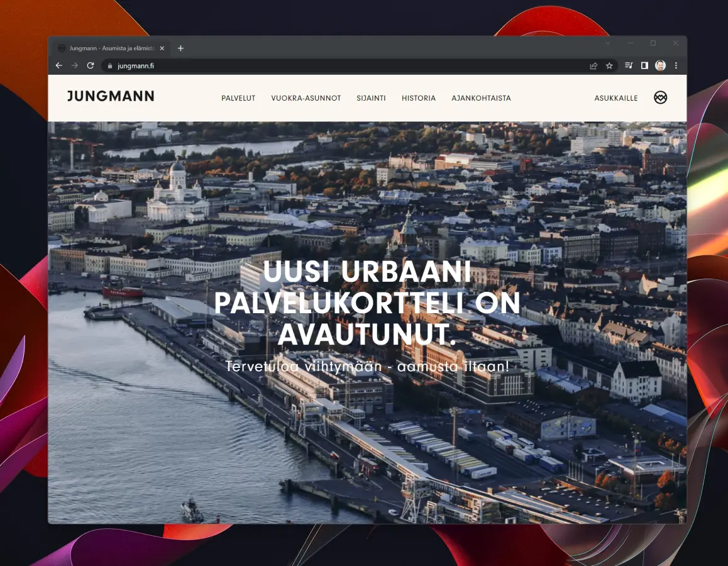This screenshot has height=566, width=728.
Task: Click the round logo icon beside Asukkaille
Action: click(x=660, y=97)
